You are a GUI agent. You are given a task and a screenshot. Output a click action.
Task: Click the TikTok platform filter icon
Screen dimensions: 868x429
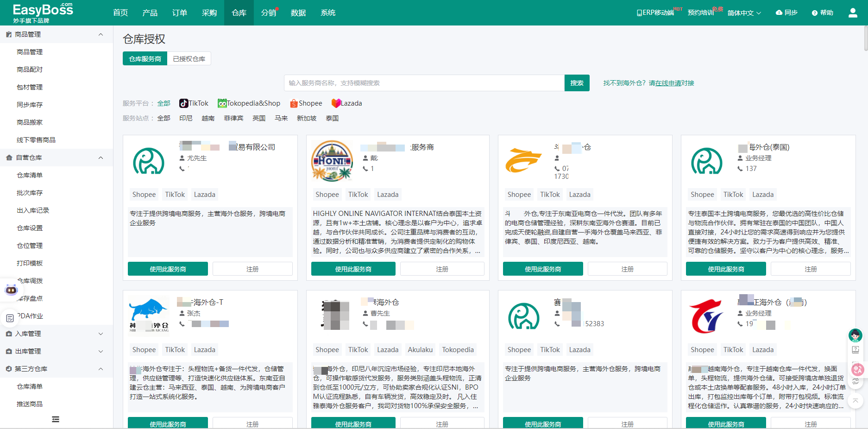click(x=183, y=103)
